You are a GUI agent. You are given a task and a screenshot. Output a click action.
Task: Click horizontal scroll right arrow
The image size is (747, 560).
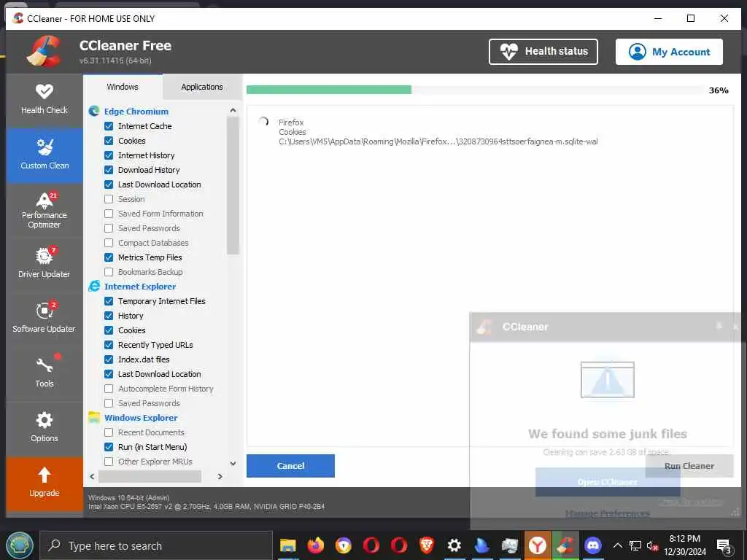point(220,476)
